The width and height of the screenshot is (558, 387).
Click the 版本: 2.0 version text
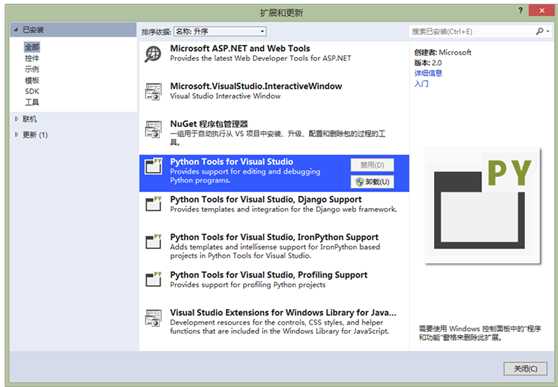click(x=428, y=63)
